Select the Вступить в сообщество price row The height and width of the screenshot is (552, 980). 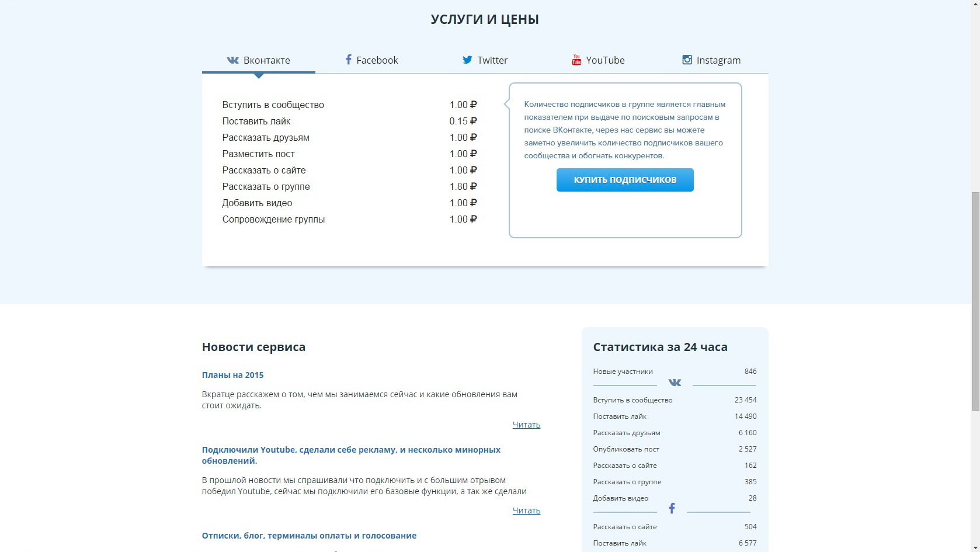click(349, 105)
